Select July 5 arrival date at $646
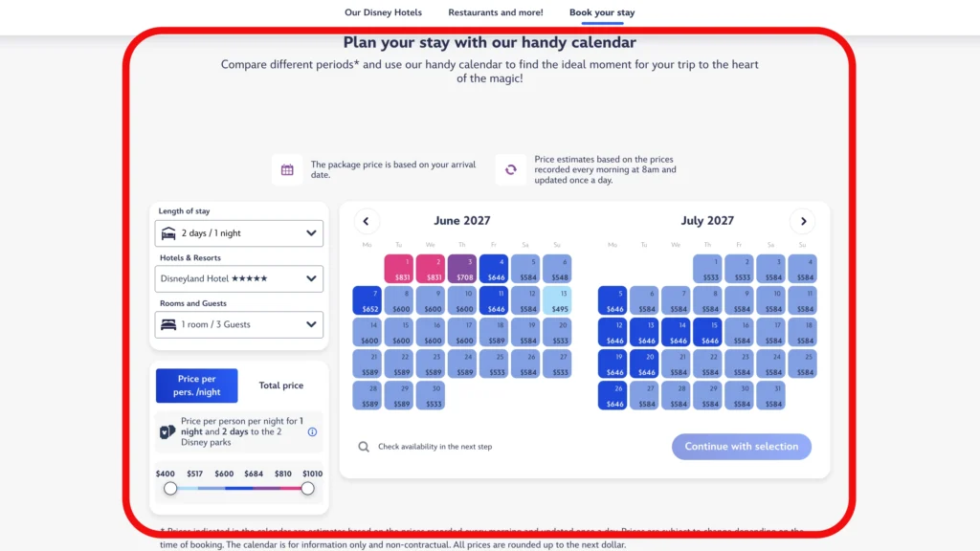980x551 pixels. coord(612,300)
